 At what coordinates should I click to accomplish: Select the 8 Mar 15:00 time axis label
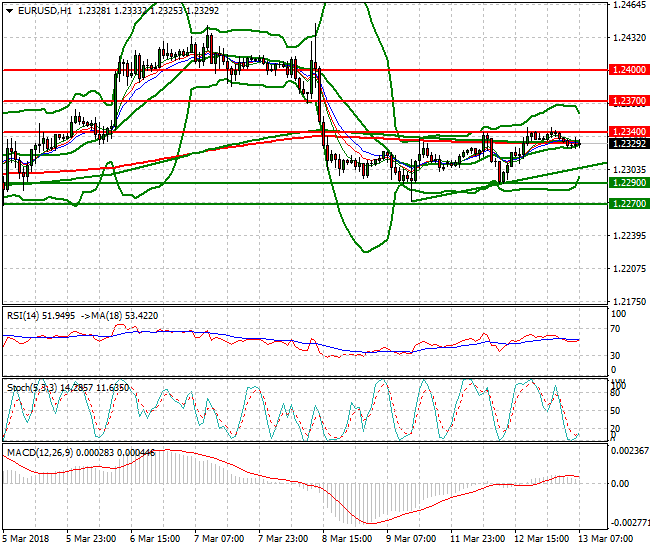[348, 540]
